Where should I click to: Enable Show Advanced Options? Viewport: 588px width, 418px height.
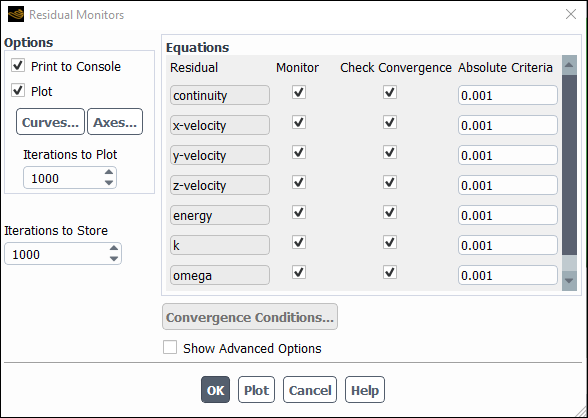[170, 347]
